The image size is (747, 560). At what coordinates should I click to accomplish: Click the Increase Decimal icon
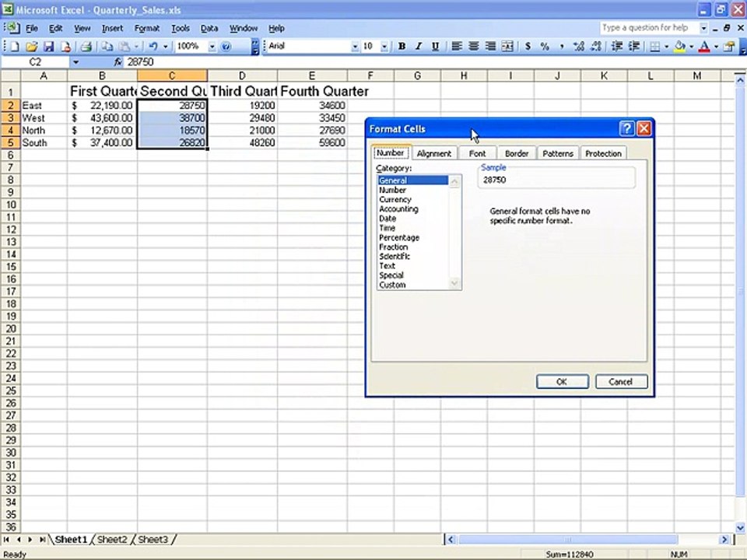click(578, 46)
